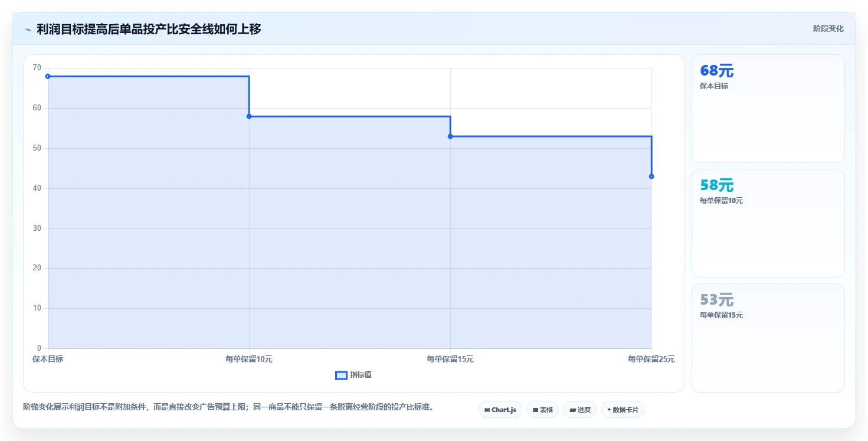Select the 53元 每单保留15元 card
This screenshot has height=441, width=868.
(x=768, y=338)
